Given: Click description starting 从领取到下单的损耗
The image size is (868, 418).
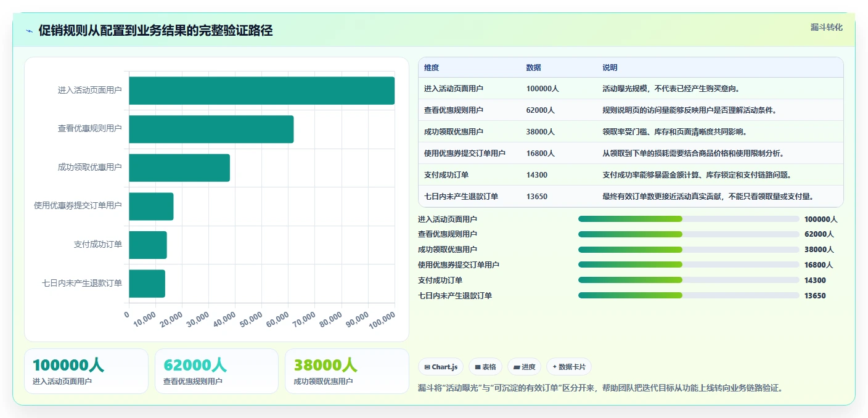Looking at the screenshot, I should pyautogui.click(x=693, y=154).
